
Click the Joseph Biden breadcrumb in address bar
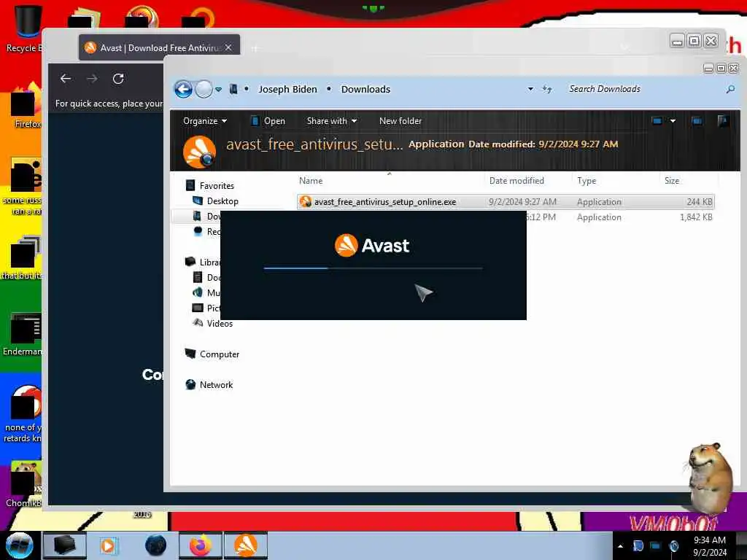pos(287,90)
